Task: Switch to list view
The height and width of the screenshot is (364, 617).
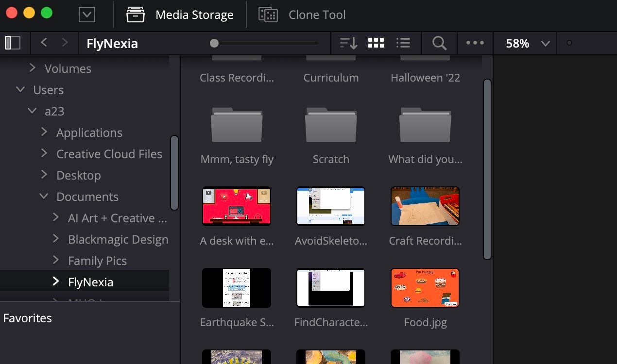Action: point(403,43)
